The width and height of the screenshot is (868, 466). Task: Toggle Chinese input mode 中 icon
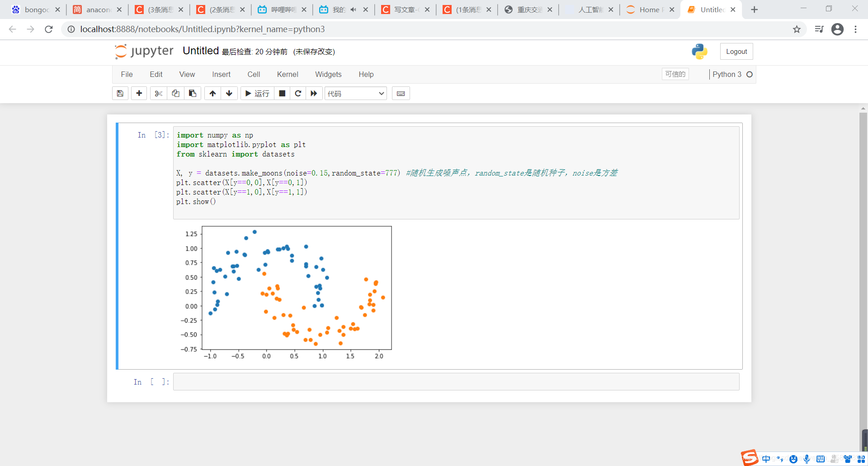(x=766, y=459)
